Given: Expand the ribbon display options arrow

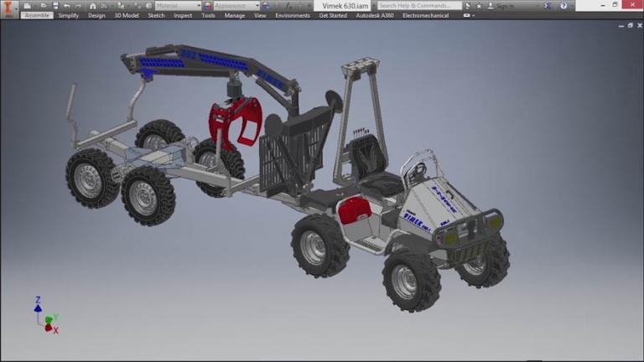Looking at the screenshot, I should (470, 16).
